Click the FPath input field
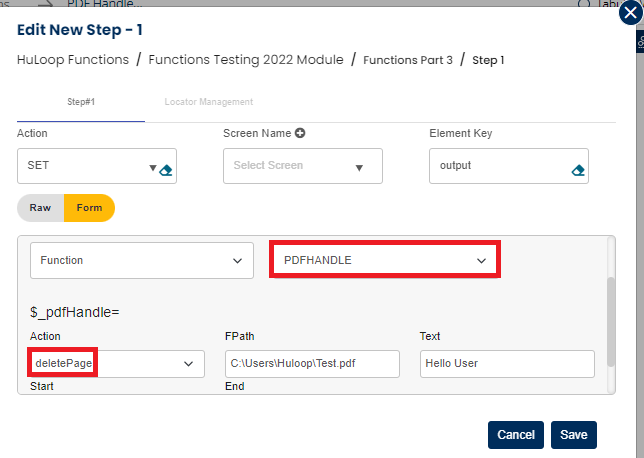The height and width of the screenshot is (458, 644). click(x=312, y=363)
